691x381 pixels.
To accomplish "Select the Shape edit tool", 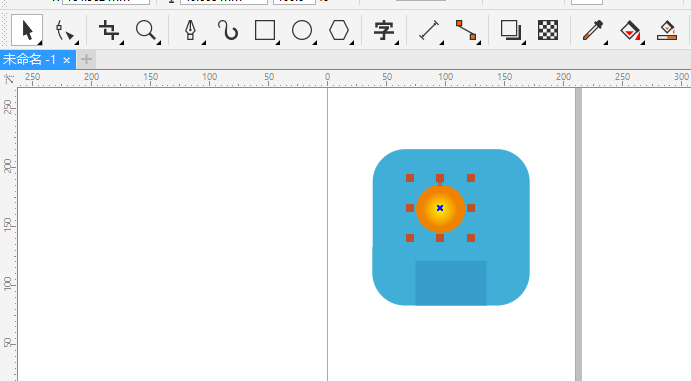I will (64, 31).
